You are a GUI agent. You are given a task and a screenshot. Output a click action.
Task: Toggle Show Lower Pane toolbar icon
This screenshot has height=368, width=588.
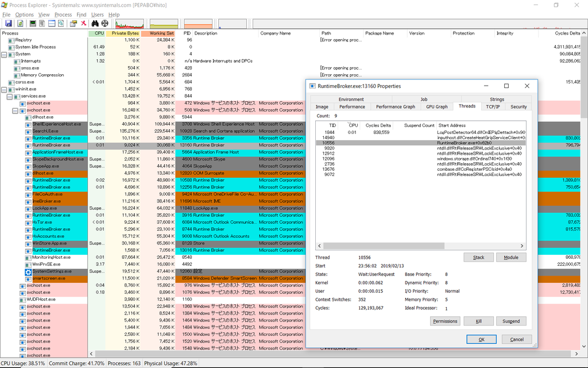pyautogui.click(x=51, y=23)
